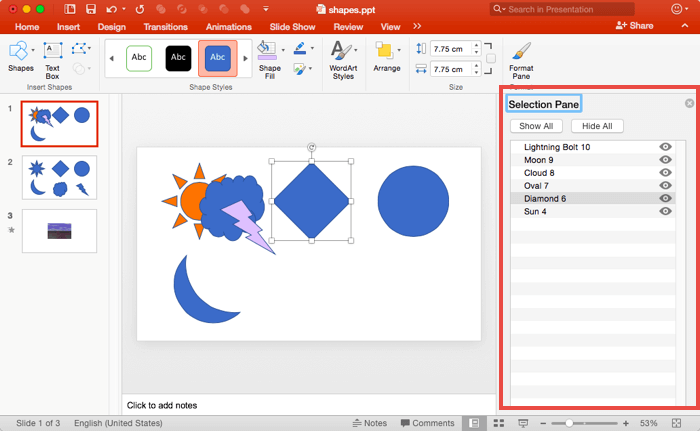Toggle visibility of Cloud 8
The height and width of the screenshot is (431, 700).
pos(665,173)
